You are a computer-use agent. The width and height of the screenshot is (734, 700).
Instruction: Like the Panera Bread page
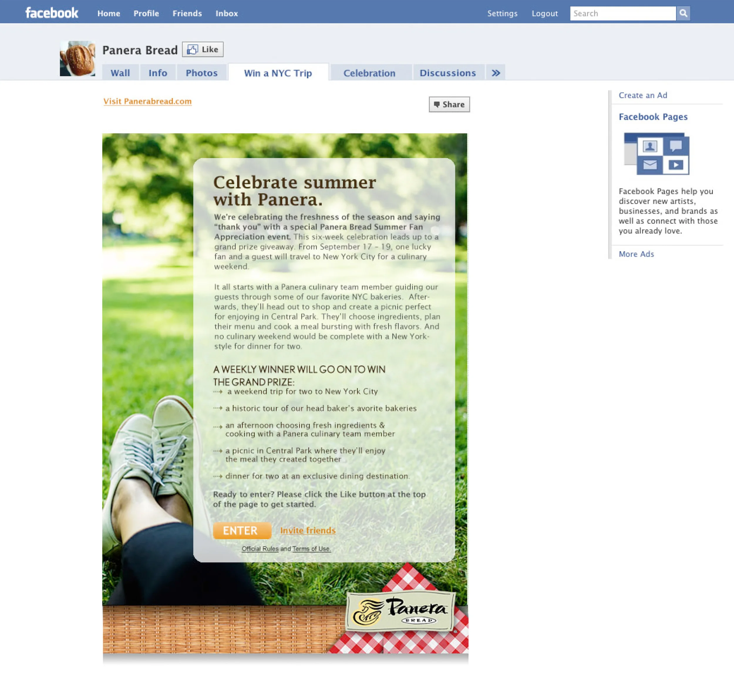point(203,49)
